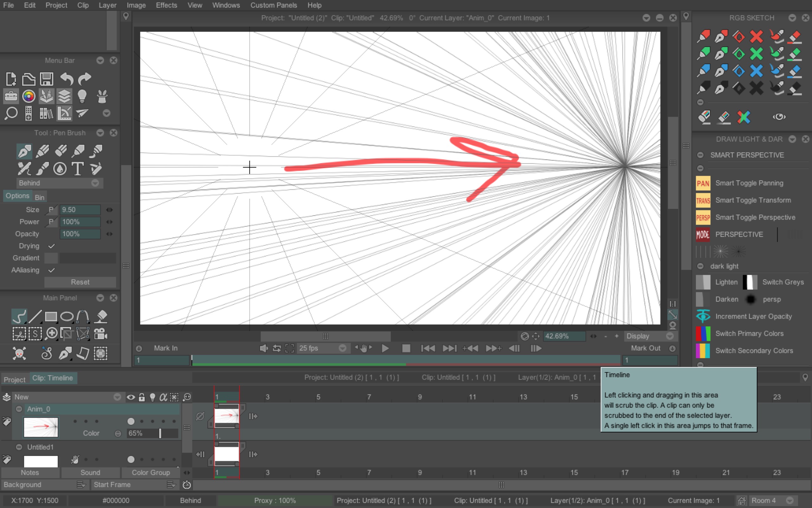Open the New layer dropdown in timeline
The image size is (812, 508).
[x=67, y=397]
